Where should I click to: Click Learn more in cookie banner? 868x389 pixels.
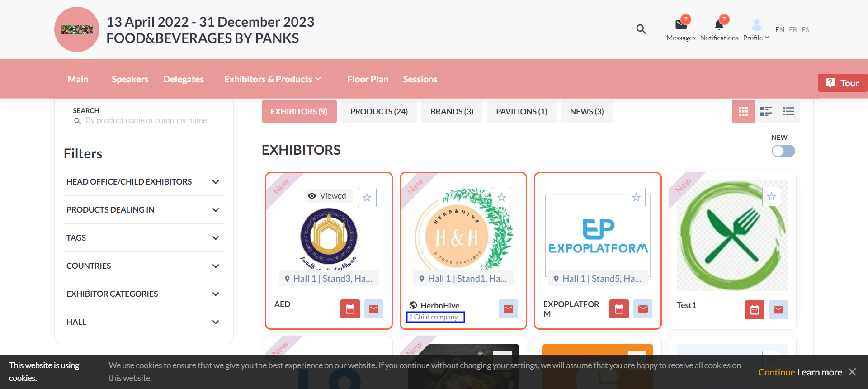820,372
